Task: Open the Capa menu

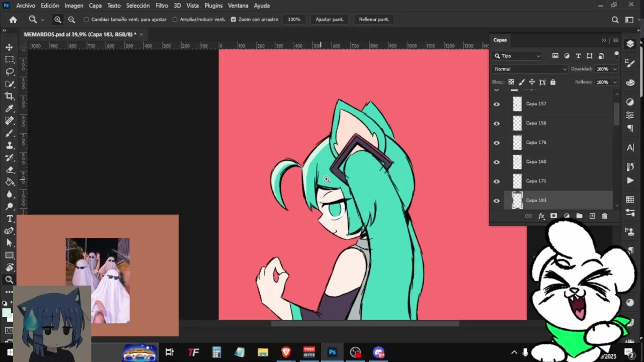Action: [95, 6]
